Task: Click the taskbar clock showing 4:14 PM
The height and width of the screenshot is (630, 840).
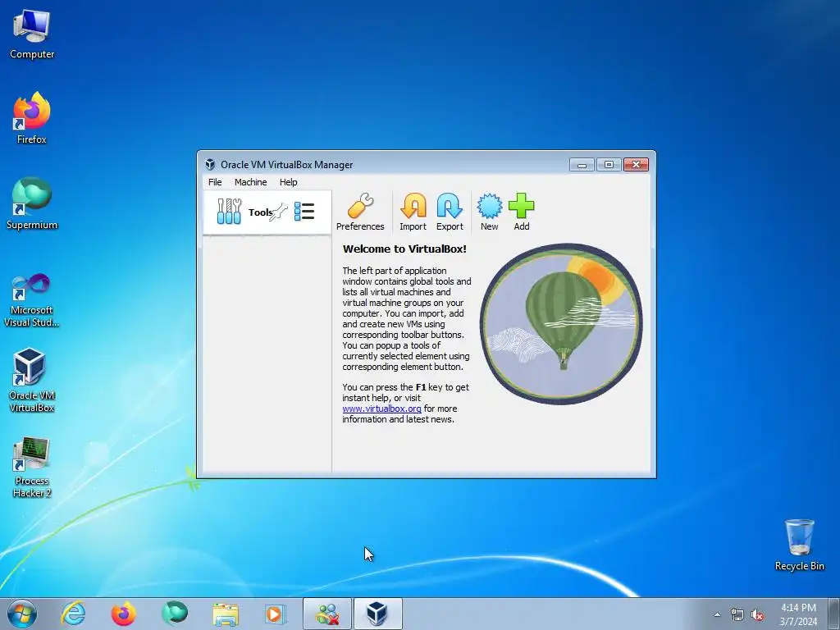Action: coord(798,614)
